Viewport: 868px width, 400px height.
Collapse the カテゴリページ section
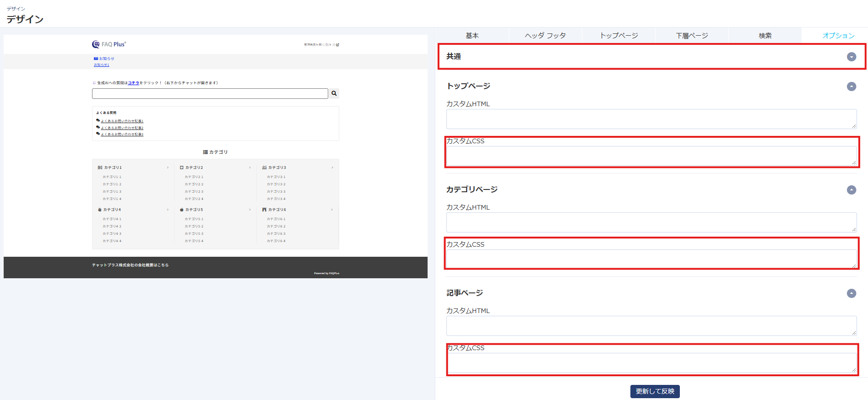coord(852,190)
